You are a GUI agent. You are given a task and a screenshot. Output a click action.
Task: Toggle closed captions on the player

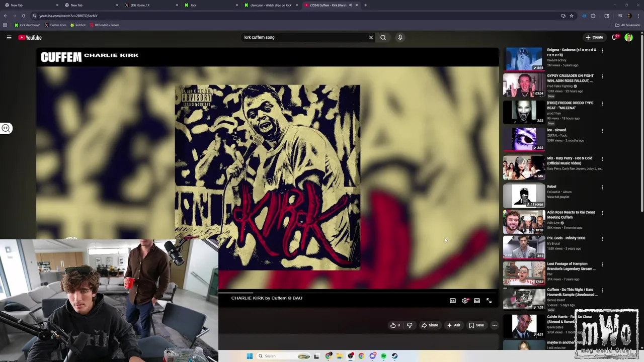point(453,301)
